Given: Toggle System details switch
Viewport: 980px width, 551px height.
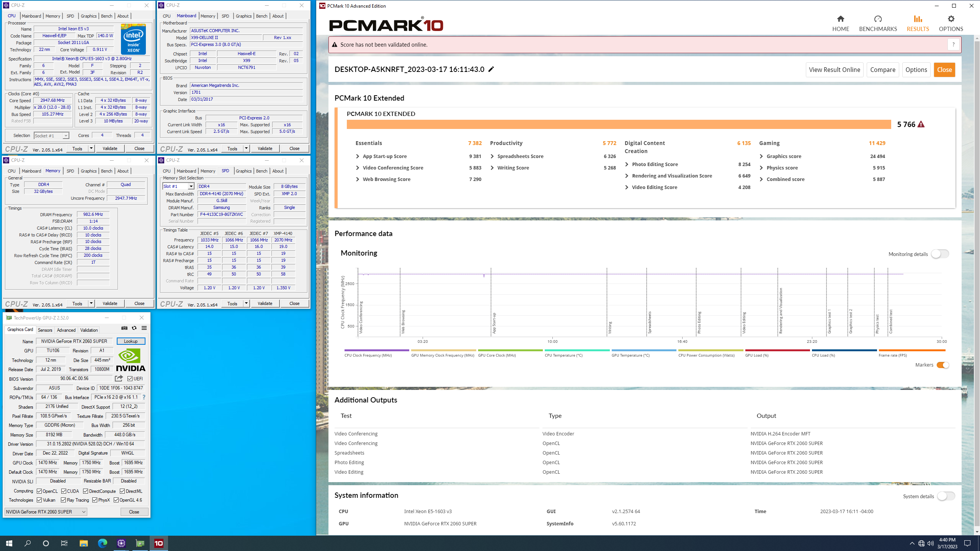Looking at the screenshot, I should click(x=946, y=496).
